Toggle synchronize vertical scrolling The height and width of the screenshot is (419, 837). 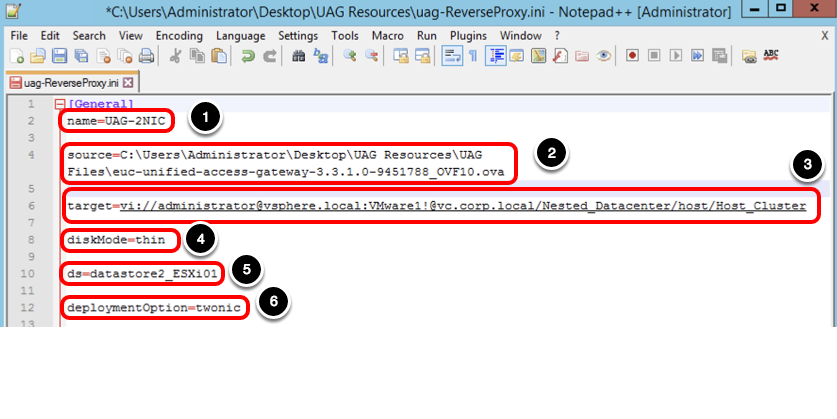pos(401,56)
